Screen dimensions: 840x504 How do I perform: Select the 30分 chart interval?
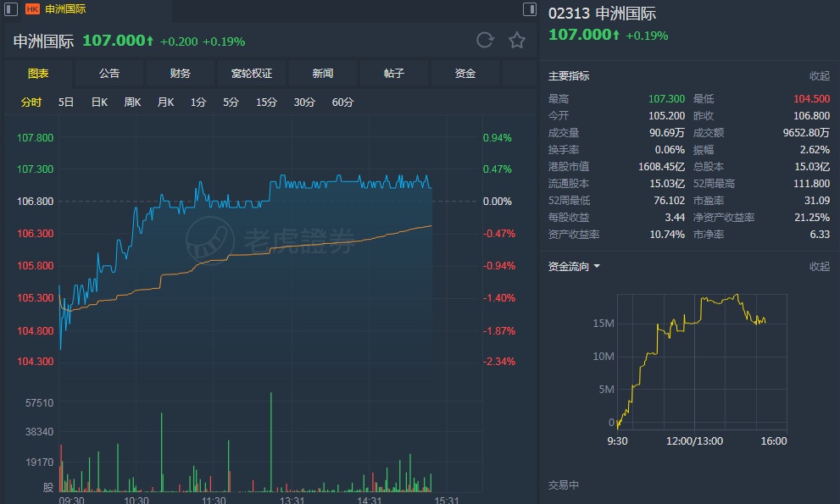point(304,102)
